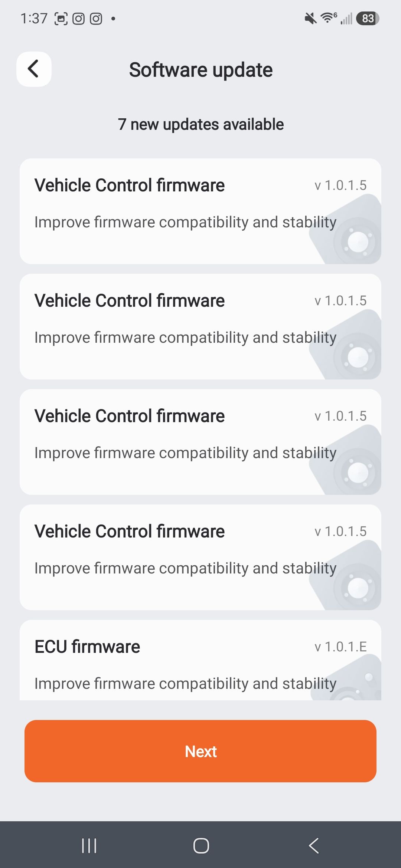The width and height of the screenshot is (401, 868).
Task: Tap the battery indicator in the status bar
Action: [368, 18]
